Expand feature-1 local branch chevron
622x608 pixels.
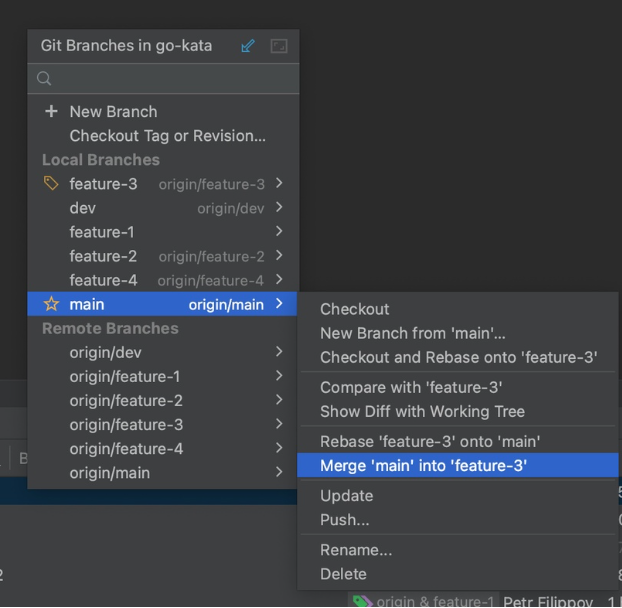tap(279, 232)
